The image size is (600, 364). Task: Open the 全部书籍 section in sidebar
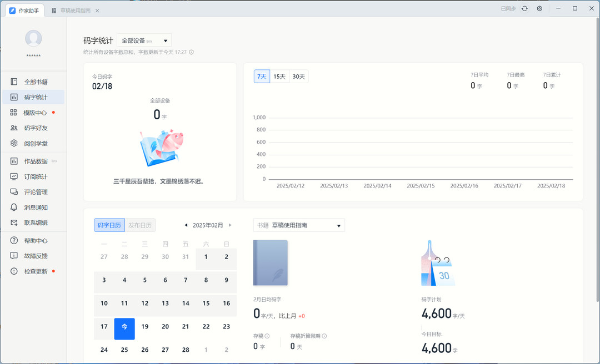pyautogui.click(x=33, y=81)
